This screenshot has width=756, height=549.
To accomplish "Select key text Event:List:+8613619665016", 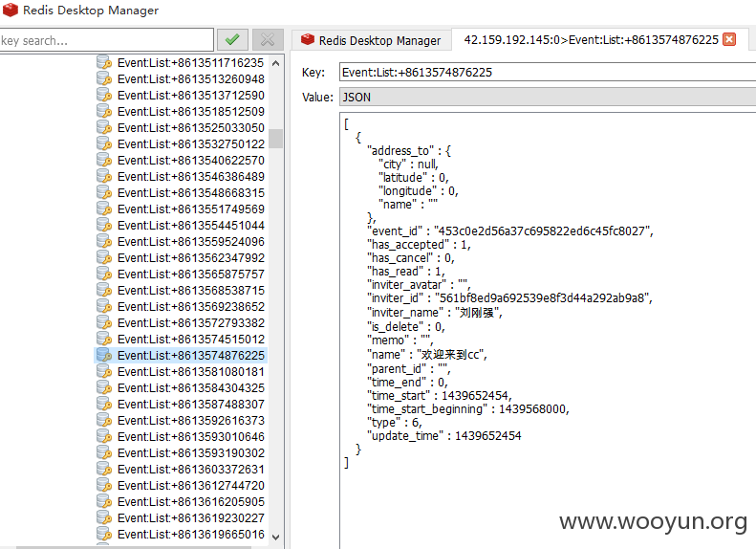I will [191, 535].
